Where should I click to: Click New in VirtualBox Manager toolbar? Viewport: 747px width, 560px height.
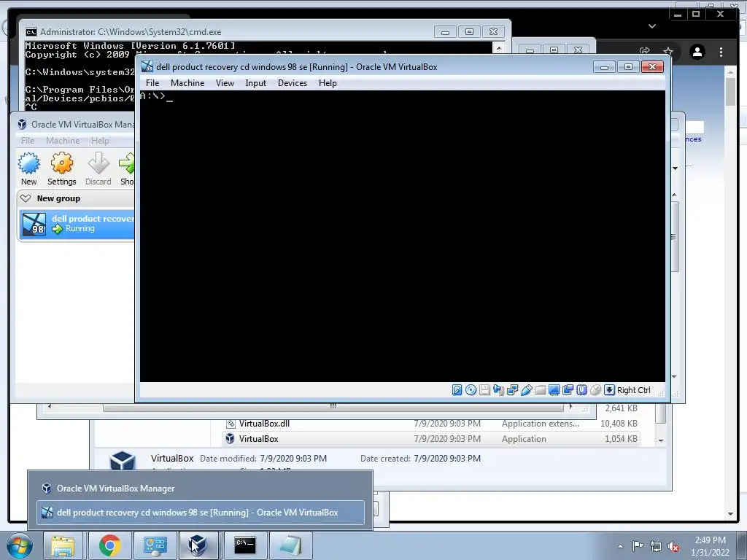(x=28, y=168)
